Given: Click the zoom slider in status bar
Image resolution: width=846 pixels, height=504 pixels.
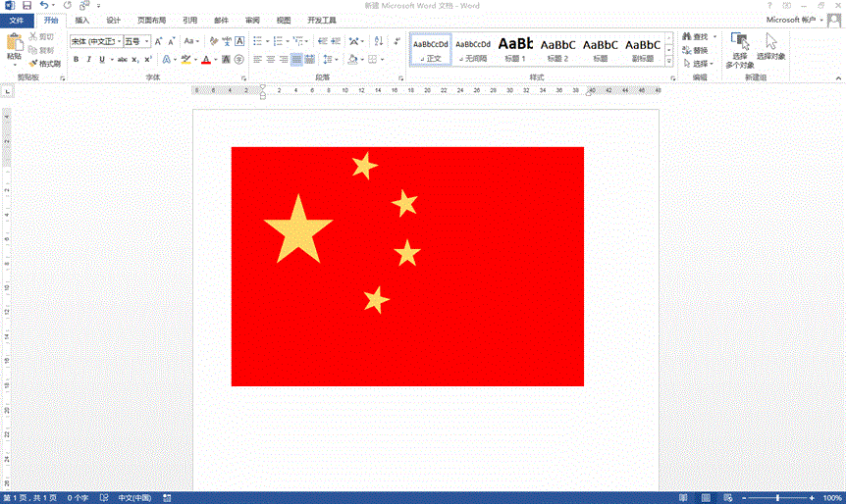Looking at the screenshot, I should coord(778,498).
